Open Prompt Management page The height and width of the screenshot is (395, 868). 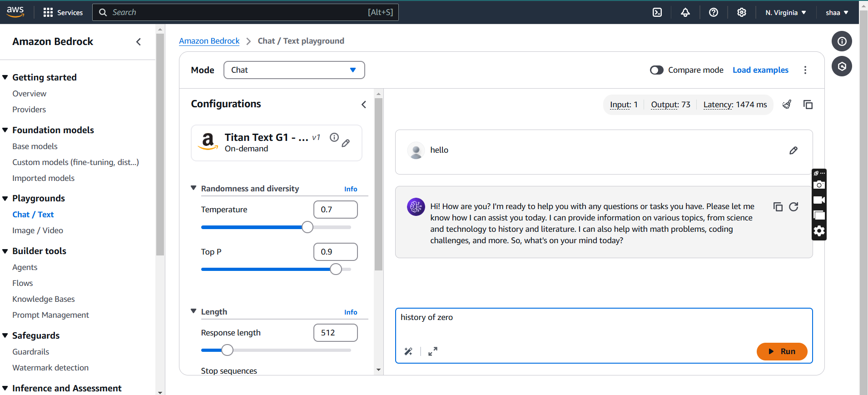pos(51,315)
